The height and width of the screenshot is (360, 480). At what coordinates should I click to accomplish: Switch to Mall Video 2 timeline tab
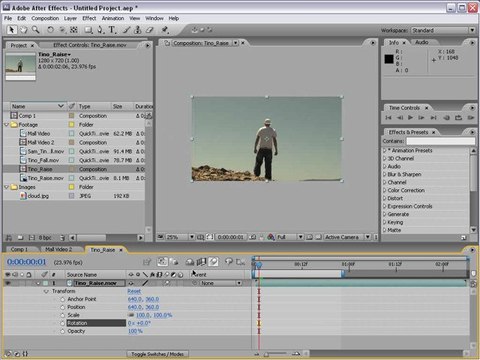coord(59,249)
